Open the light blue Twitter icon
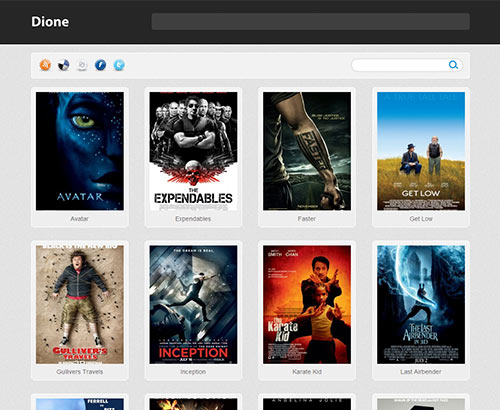Viewport: 500px width, 410px height. 119,65
